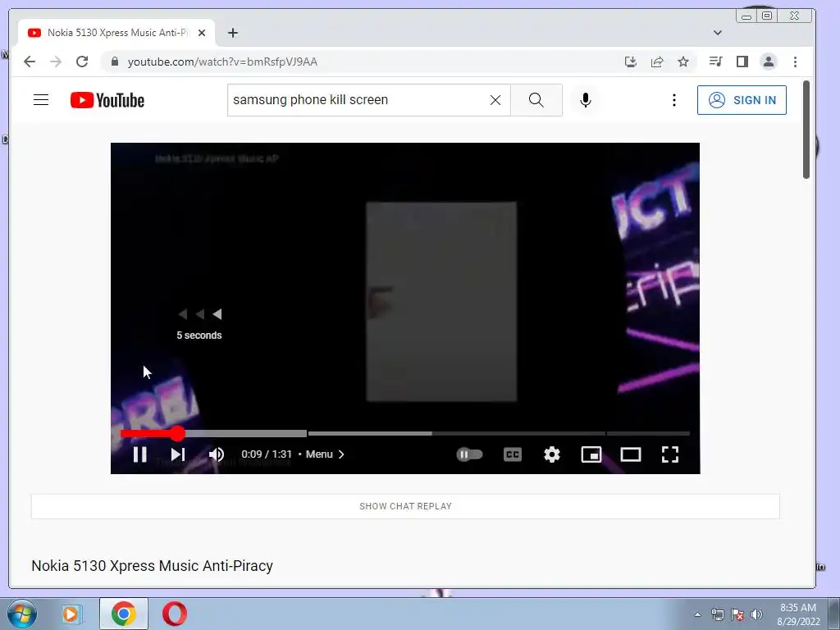Enter full screen mode
Screen dimensions: 840x630
(x=670, y=454)
